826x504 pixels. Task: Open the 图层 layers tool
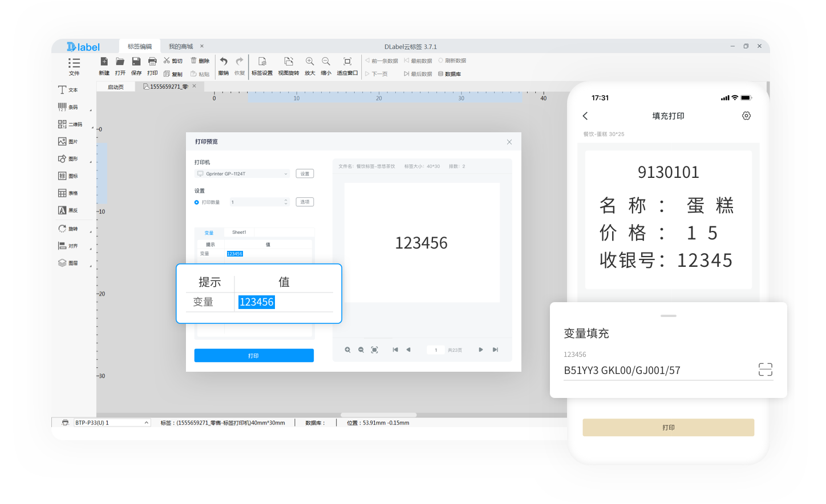point(68,263)
